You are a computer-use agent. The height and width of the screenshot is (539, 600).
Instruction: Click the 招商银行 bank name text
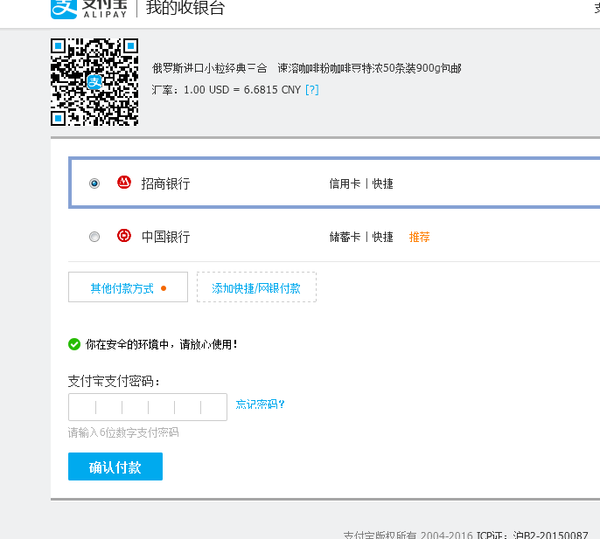pos(166,184)
